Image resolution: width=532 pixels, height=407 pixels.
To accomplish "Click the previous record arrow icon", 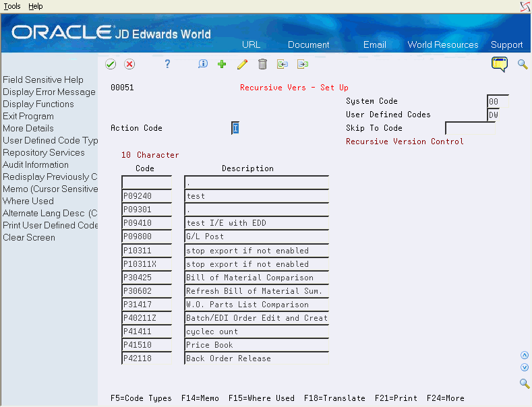I will 283,64.
